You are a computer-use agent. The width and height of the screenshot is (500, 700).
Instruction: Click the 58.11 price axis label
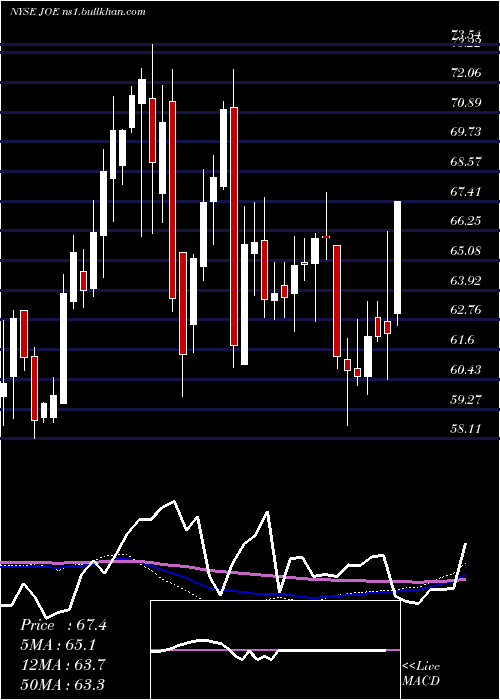coord(466,429)
